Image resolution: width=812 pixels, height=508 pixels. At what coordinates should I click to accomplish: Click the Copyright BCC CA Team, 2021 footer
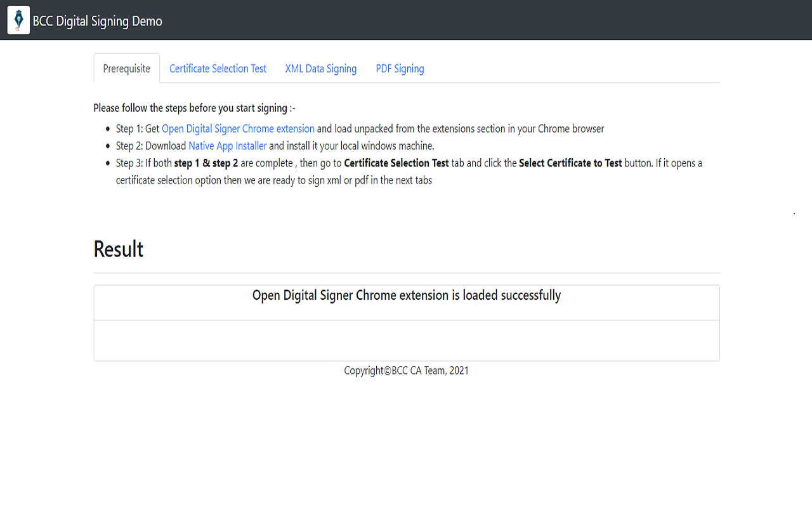pyautogui.click(x=407, y=370)
